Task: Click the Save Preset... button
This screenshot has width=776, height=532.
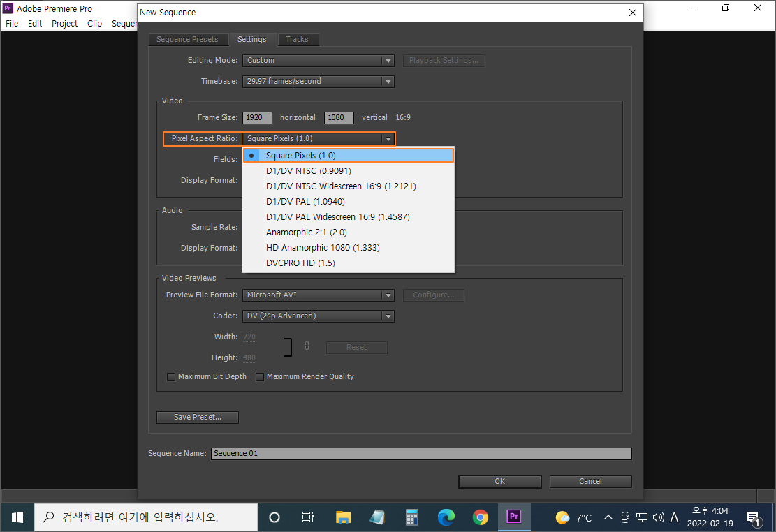Action: tap(198, 418)
